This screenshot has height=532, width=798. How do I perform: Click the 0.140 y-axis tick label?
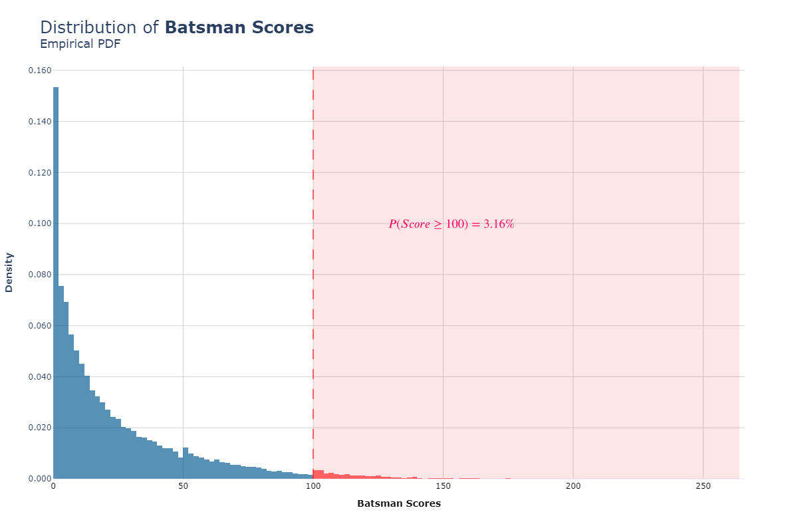pos(40,122)
